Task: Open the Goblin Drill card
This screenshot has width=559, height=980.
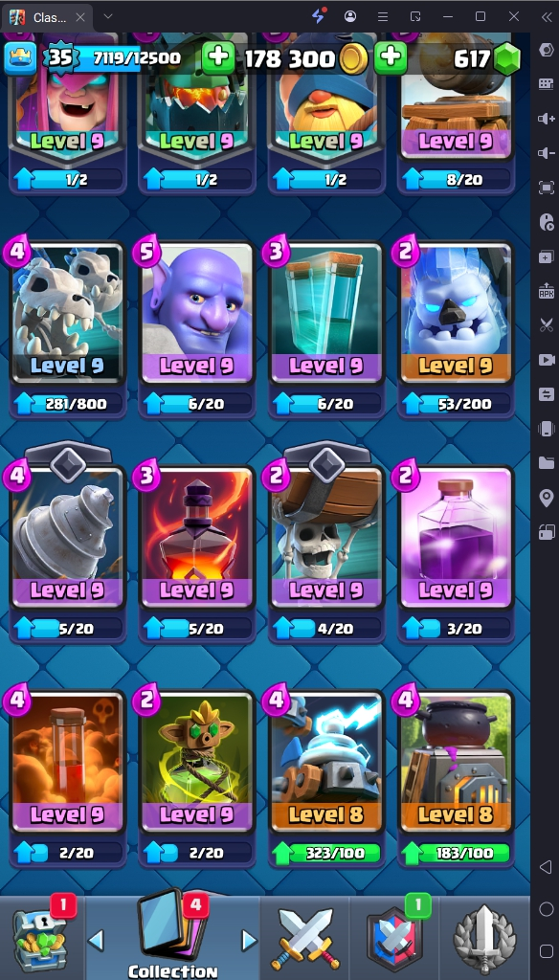Action: [68, 537]
